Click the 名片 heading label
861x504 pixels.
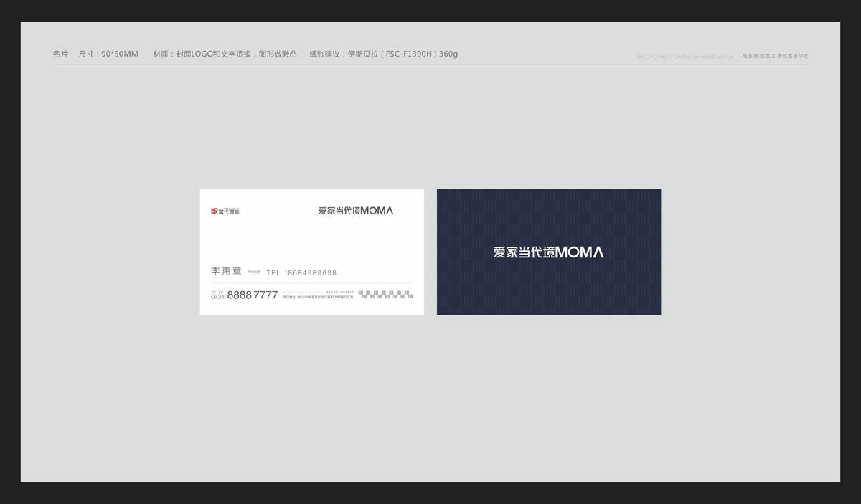tap(61, 54)
